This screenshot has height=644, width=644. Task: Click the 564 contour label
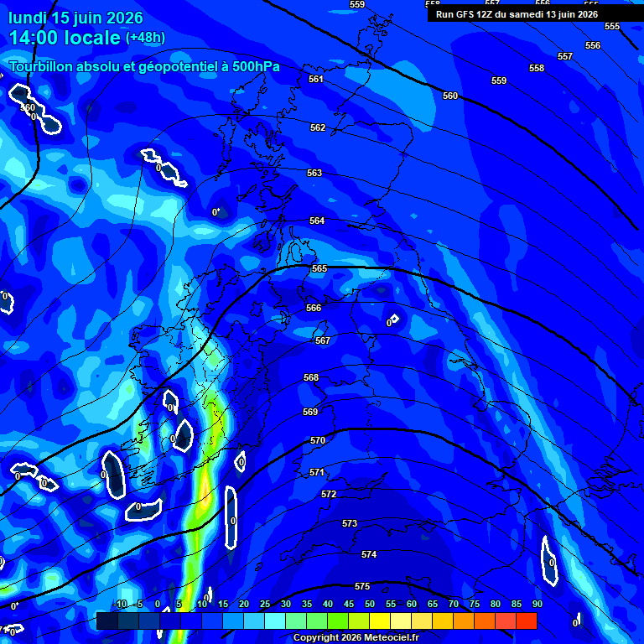pyautogui.click(x=317, y=221)
